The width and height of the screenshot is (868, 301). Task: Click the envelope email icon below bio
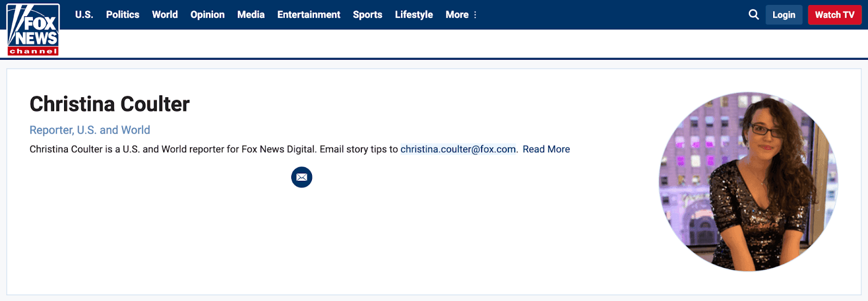pos(302,177)
